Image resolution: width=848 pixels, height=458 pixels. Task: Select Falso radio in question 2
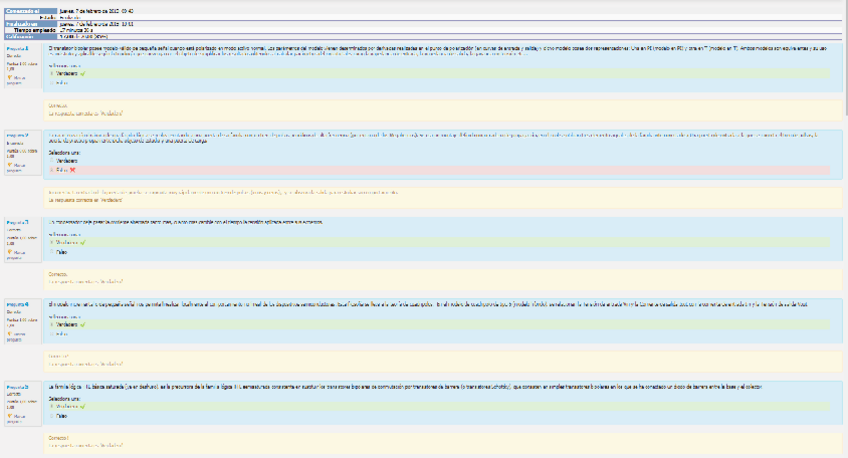click(52, 170)
